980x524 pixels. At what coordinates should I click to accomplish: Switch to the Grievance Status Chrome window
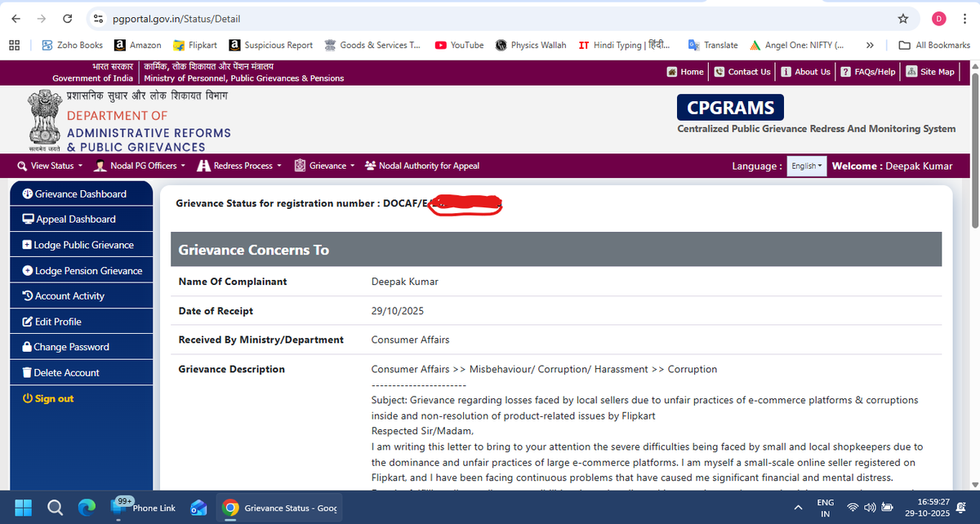point(280,507)
